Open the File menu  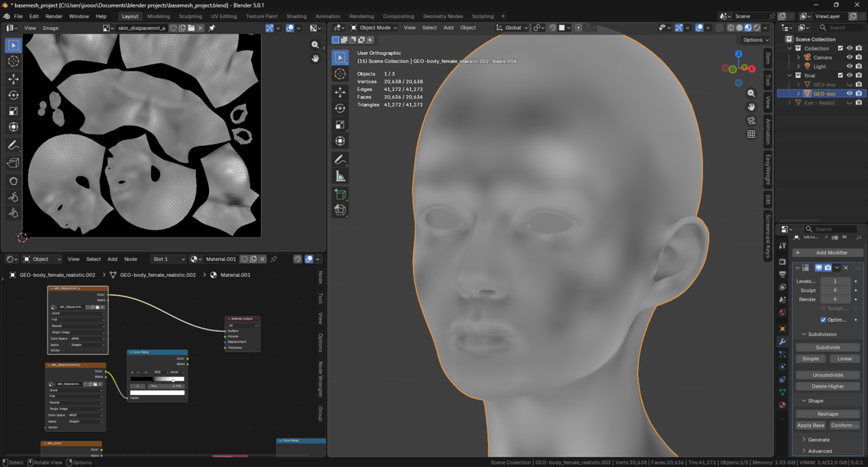click(x=18, y=16)
